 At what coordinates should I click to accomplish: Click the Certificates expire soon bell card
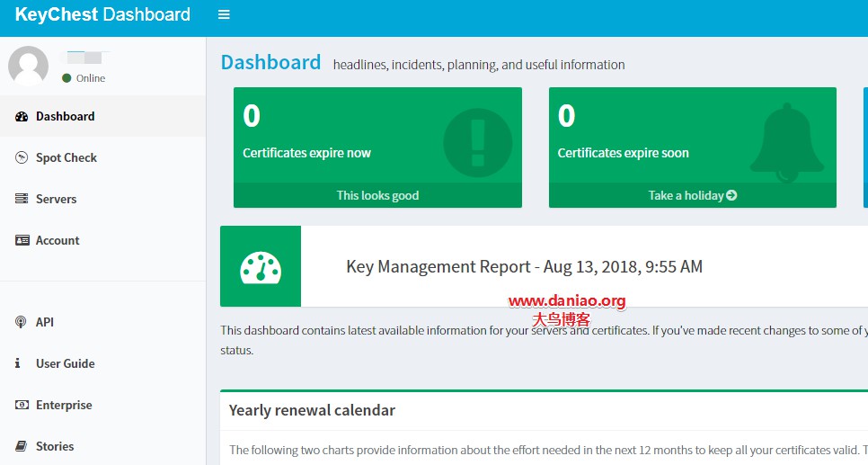point(693,135)
